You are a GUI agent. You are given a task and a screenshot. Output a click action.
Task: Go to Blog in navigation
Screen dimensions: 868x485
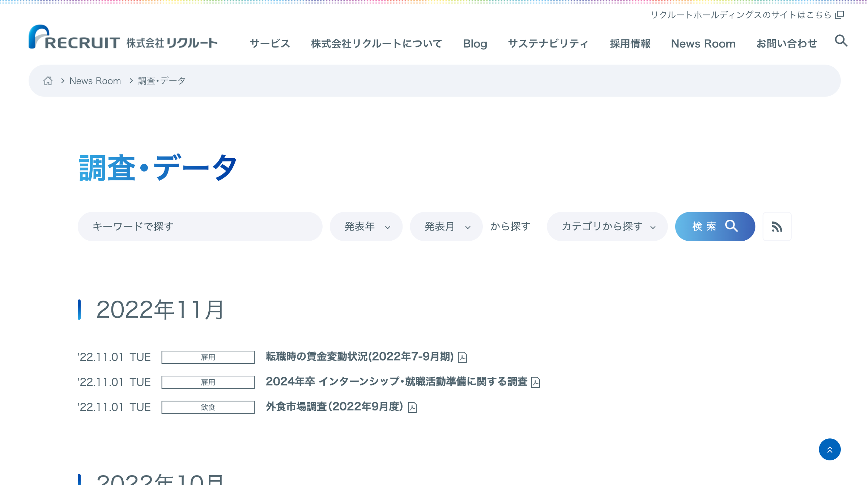click(x=475, y=43)
